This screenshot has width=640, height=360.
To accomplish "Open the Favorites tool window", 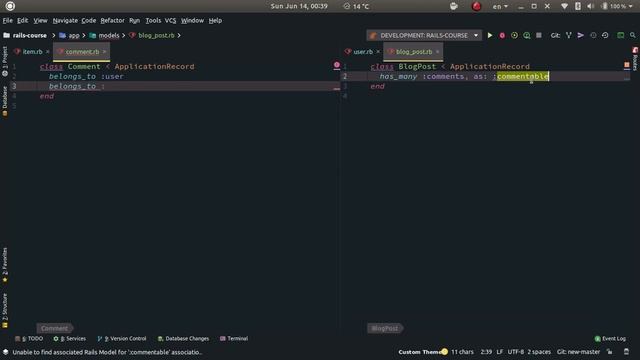I will coord(5,265).
